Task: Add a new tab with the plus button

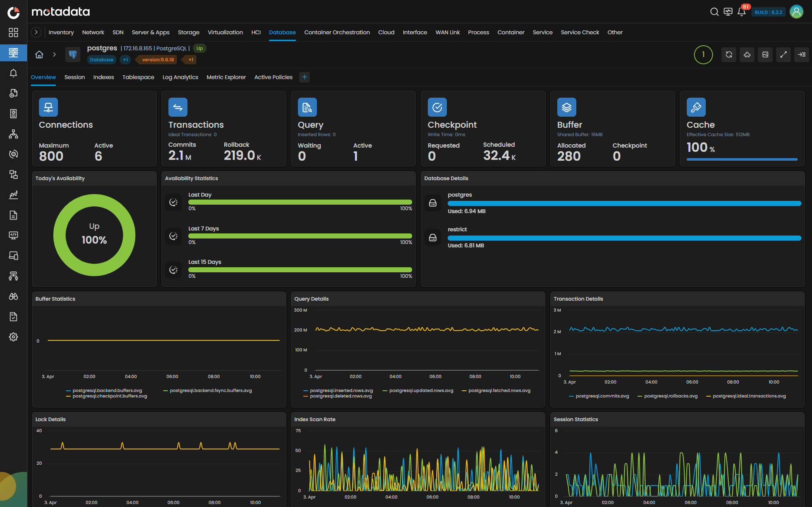Action: pos(304,77)
